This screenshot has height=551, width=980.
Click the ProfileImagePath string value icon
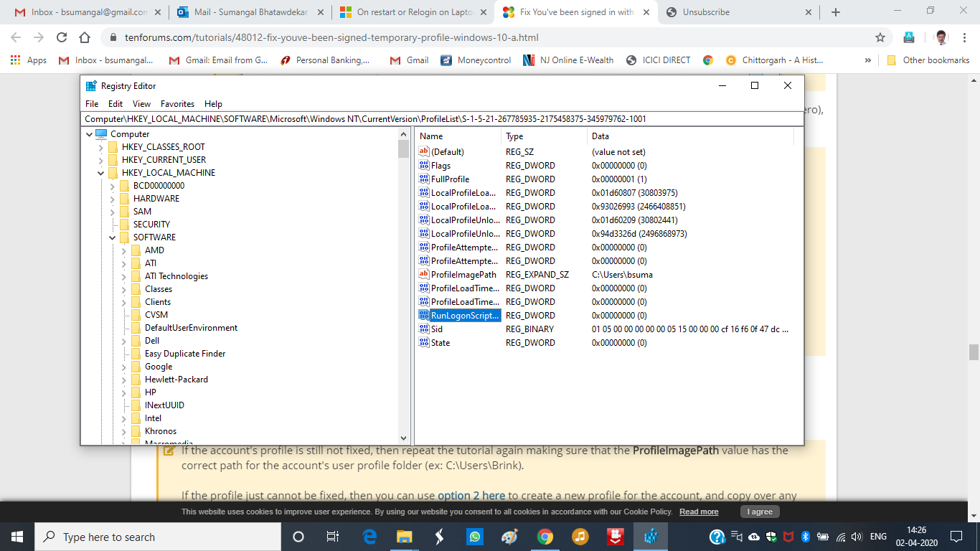[x=424, y=275]
